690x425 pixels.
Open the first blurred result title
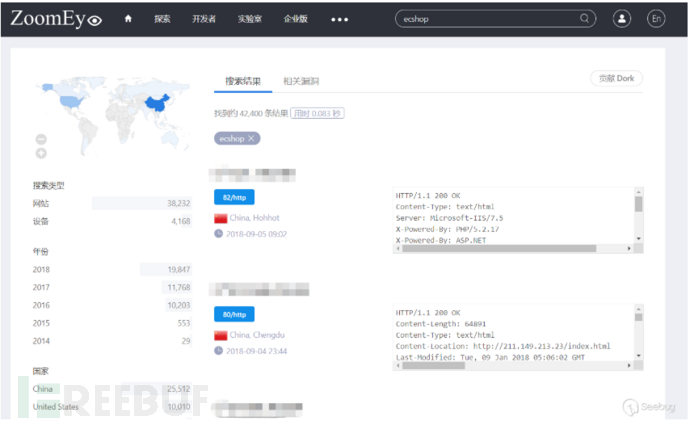coord(252,173)
